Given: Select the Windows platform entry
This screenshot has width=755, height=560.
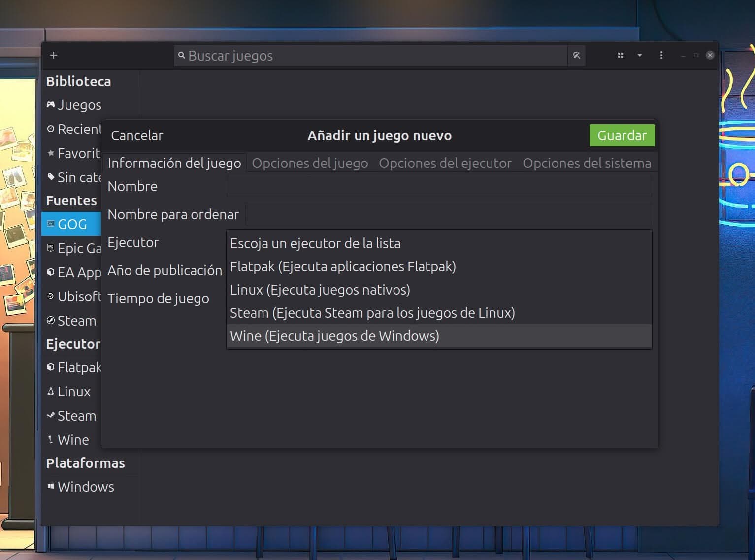Looking at the screenshot, I should (x=86, y=487).
